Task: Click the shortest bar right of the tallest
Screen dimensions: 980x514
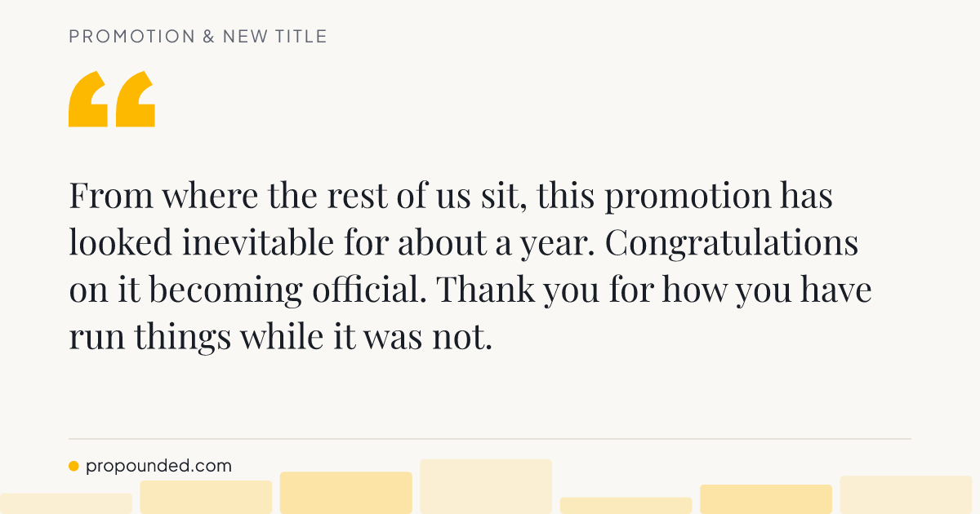Action: click(626, 506)
